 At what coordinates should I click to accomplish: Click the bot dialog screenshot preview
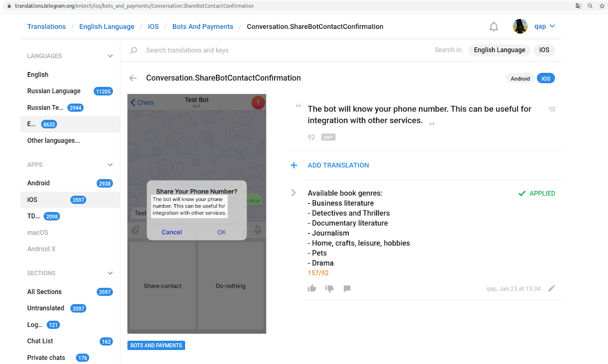[197, 214]
